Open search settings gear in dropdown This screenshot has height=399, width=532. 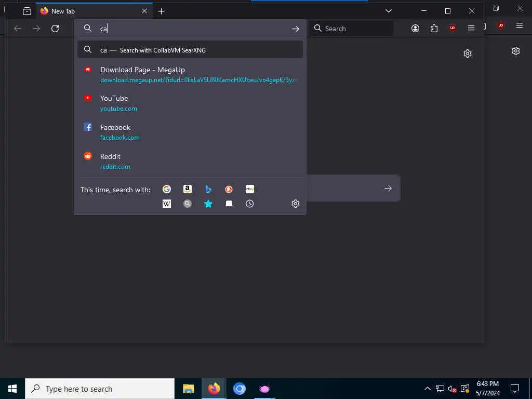pos(296,204)
